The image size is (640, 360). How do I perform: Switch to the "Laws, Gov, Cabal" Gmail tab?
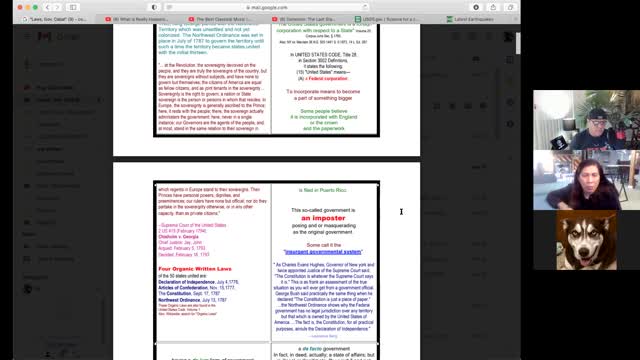tap(55, 19)
